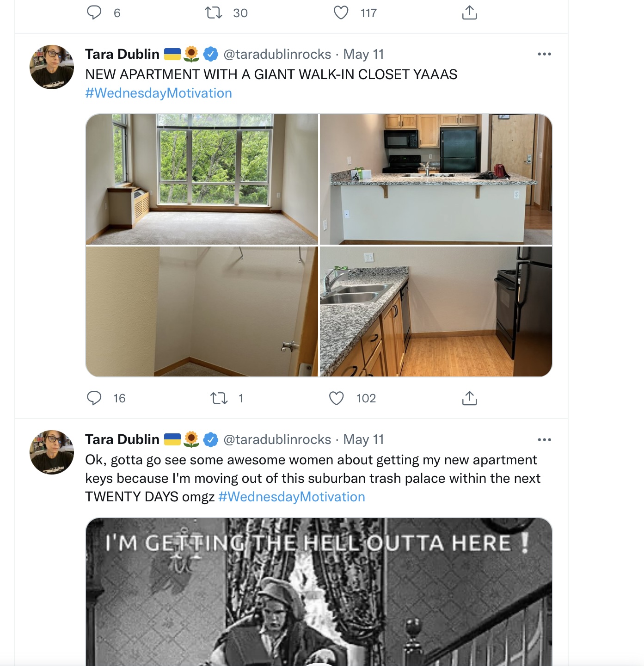The width and height of the screenshot is (644, 666).
Task: Like the new apartment tweet with 102 likes
Action: click(337, 398)
